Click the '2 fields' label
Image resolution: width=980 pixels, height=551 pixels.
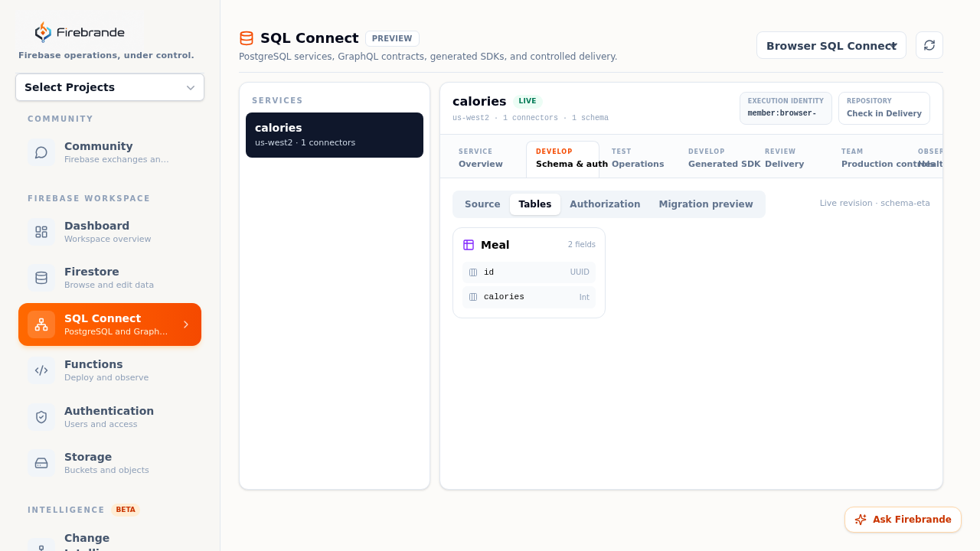[x=581, y=245]
